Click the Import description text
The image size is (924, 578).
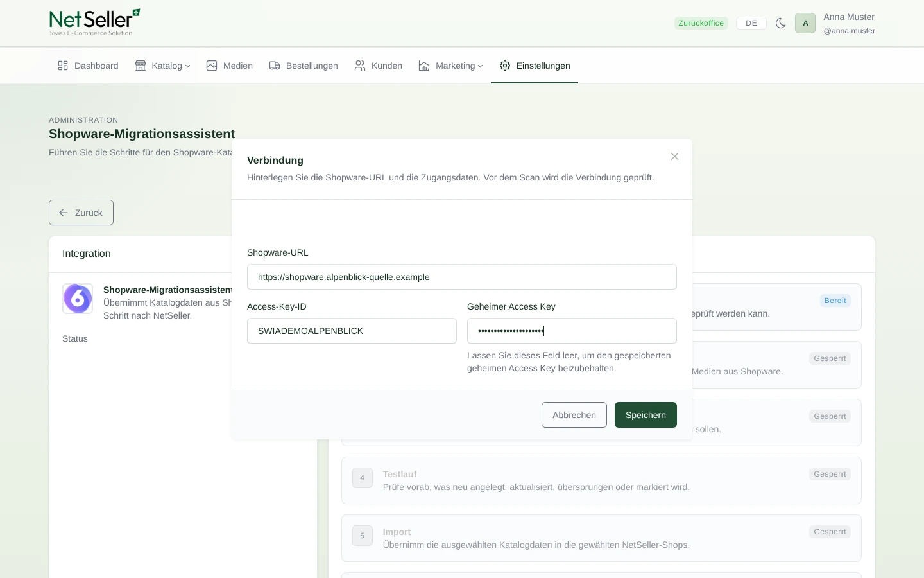[536, 545]
